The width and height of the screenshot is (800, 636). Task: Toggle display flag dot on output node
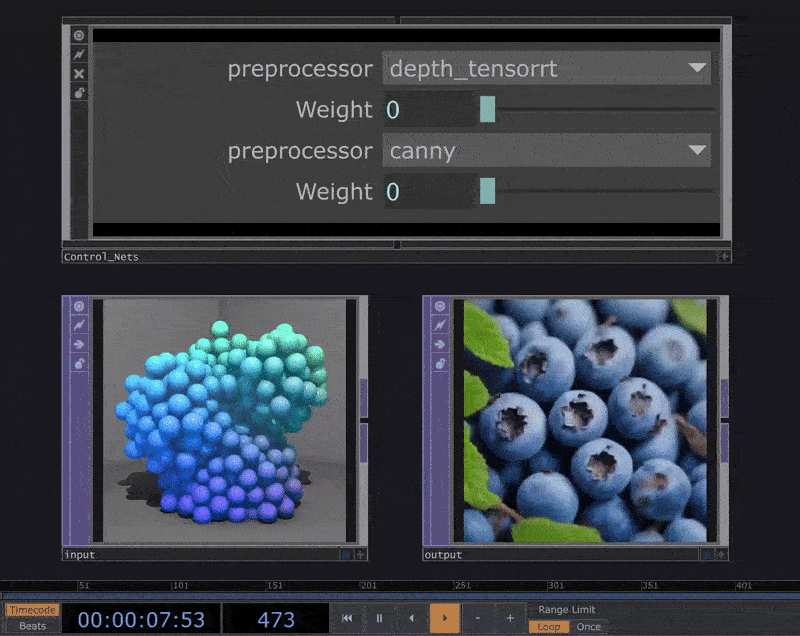pyautogui.click(x=707, y=554)
